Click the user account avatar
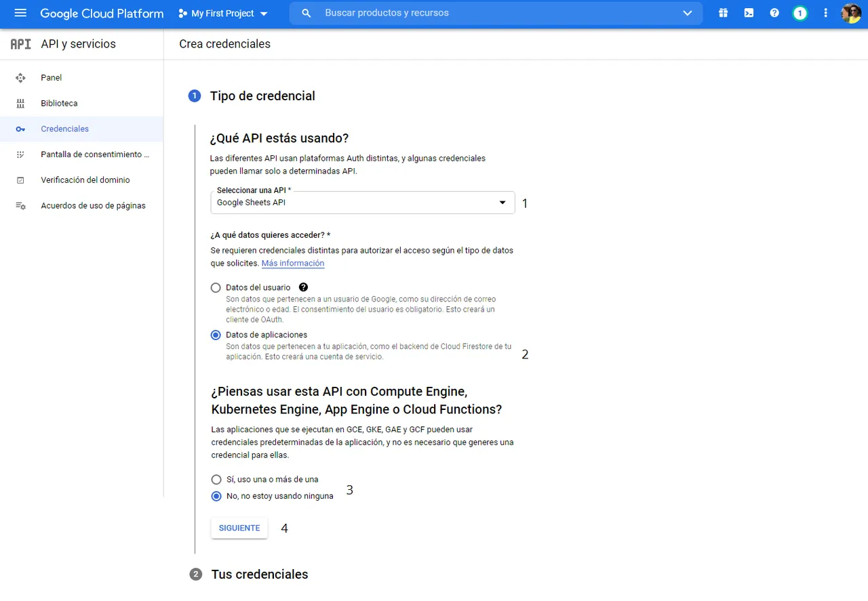868x601 pixels. click(851, 13)
